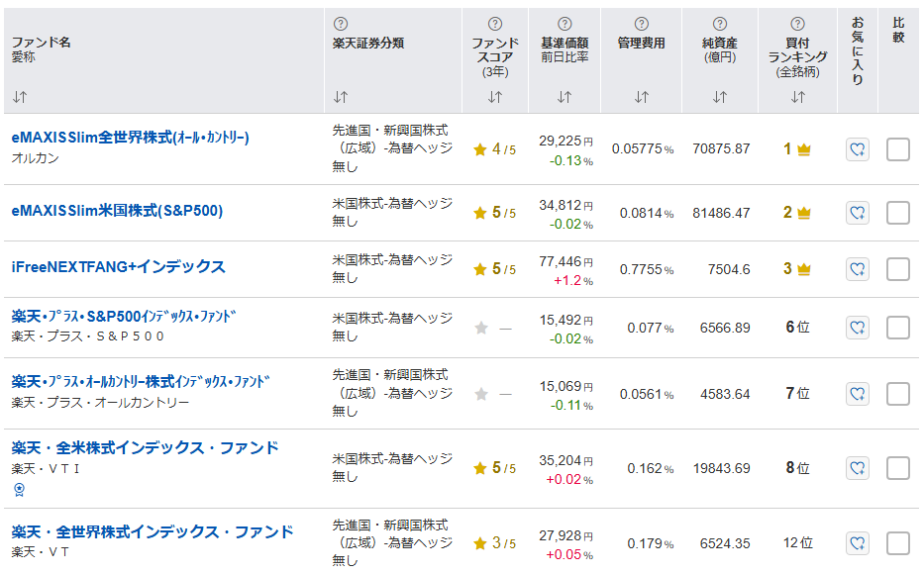Click the 楽天・VT nickname text
Screen dimensions: 924x575
pyautogui.click(x=40, y=552)
